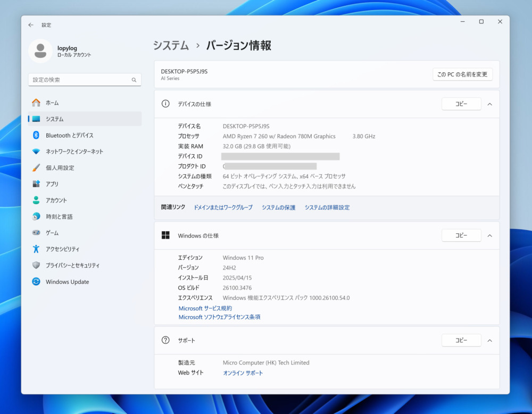
Task: Click the AI Series model label
Action: (x=170, y=78)
